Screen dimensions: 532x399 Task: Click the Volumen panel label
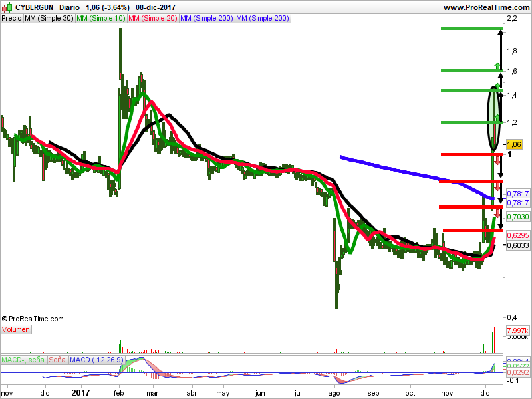16,329
